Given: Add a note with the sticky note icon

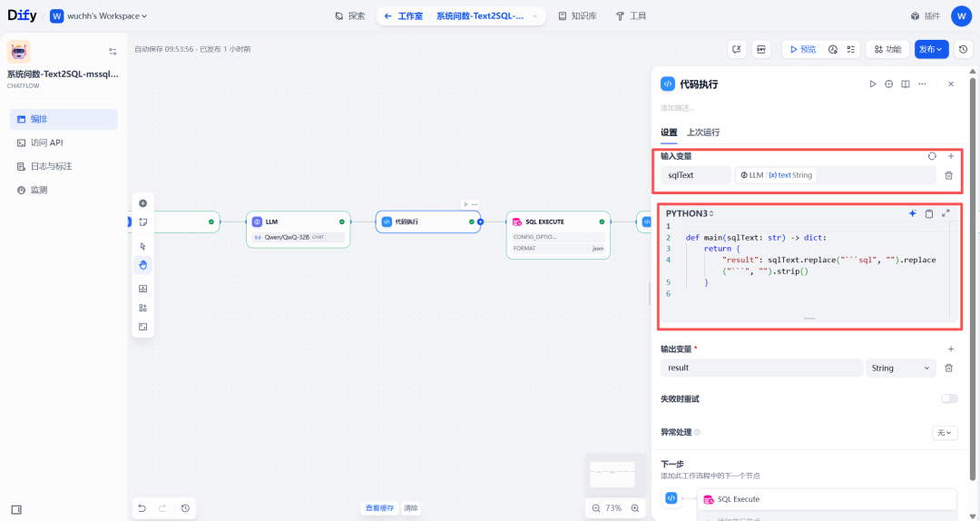Looking at the screenshot, I should coord(142,222).
